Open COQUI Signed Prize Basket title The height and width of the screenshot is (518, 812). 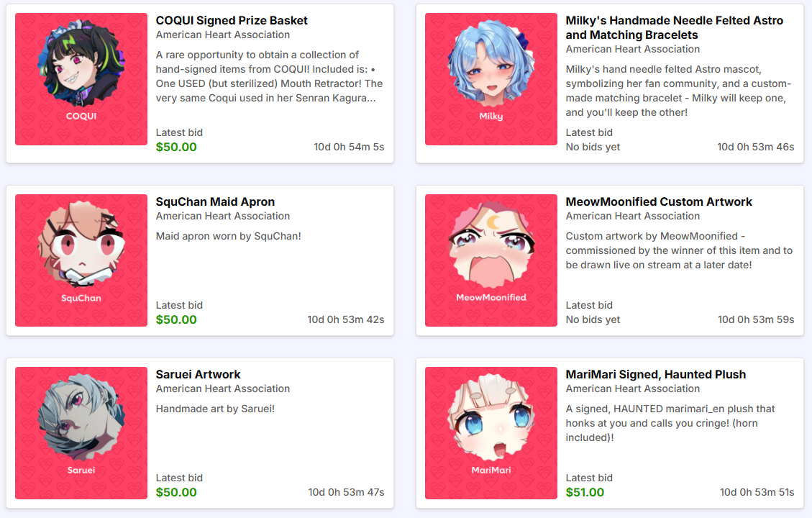[x=232, y=20]
